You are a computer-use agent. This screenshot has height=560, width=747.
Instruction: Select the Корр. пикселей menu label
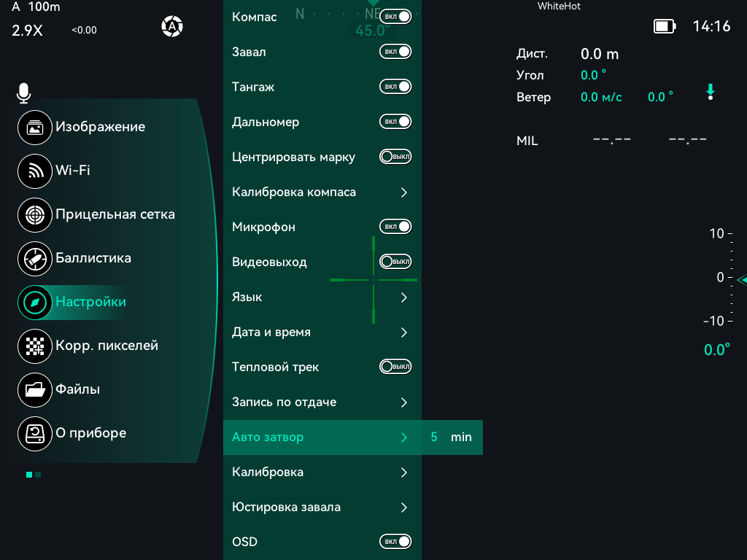107,345
